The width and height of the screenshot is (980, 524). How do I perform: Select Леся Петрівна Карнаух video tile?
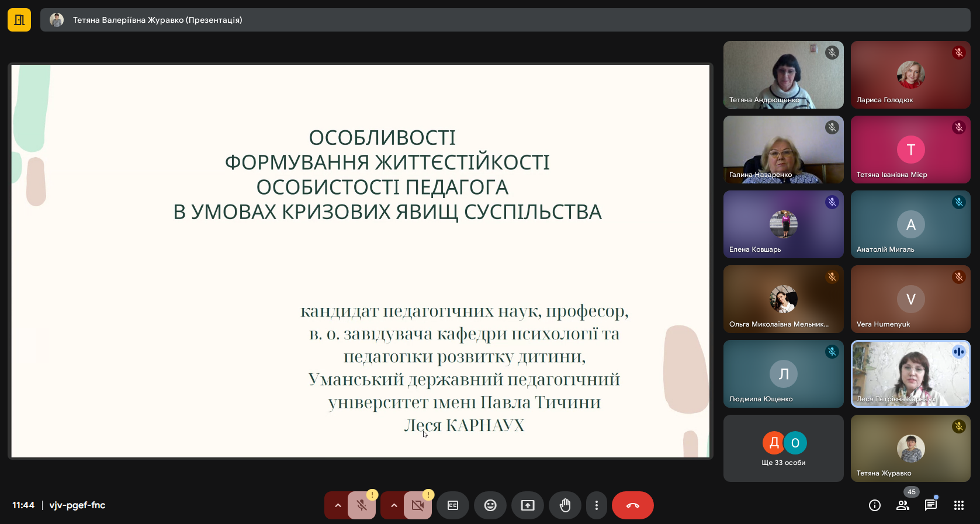point(911,374)
